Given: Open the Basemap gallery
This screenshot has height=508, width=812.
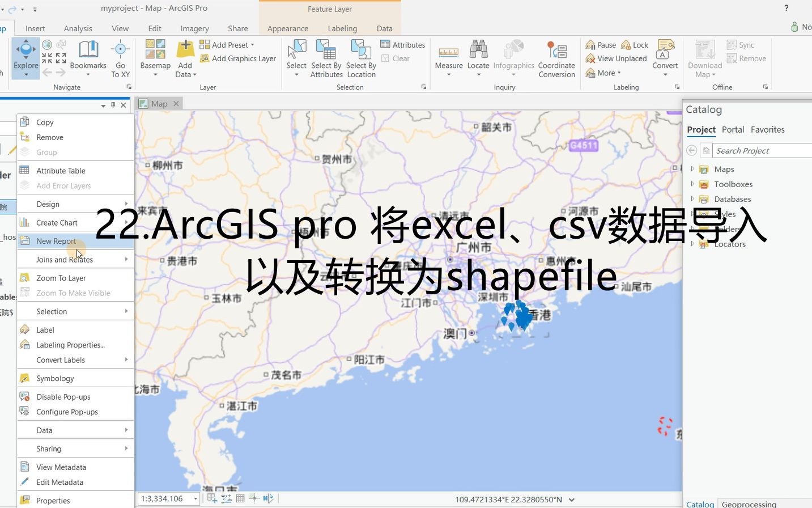Looking at the screenshot, I should tap(155, 58).
